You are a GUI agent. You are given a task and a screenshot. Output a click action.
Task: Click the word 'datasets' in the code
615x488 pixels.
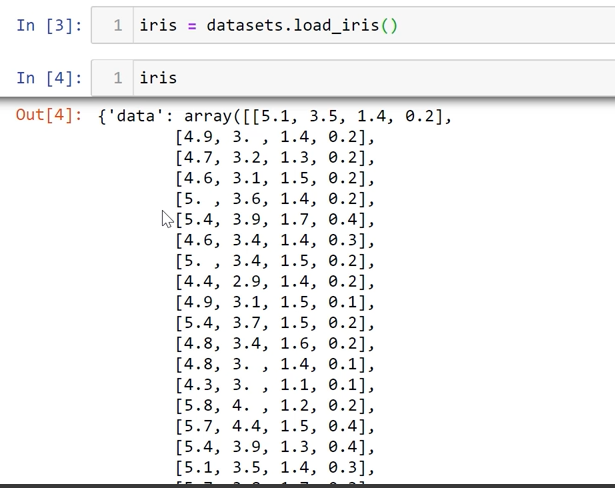(x=242, y=25)
